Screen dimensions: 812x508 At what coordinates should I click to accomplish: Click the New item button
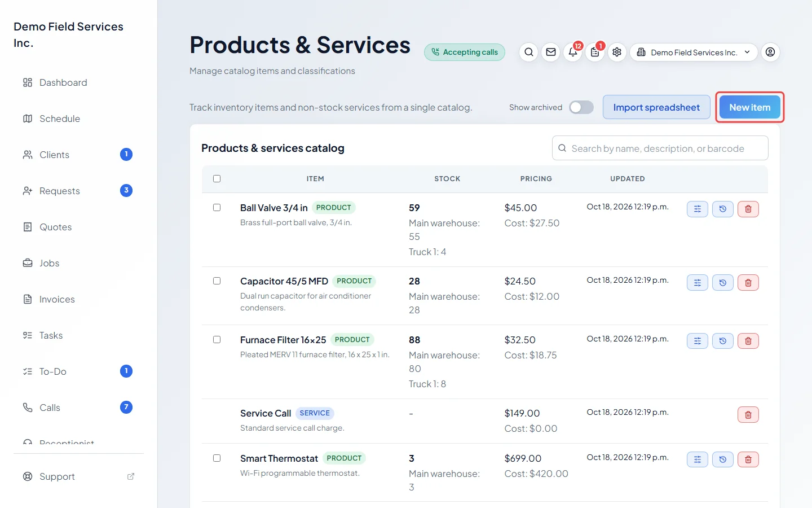tap(749, 107)
